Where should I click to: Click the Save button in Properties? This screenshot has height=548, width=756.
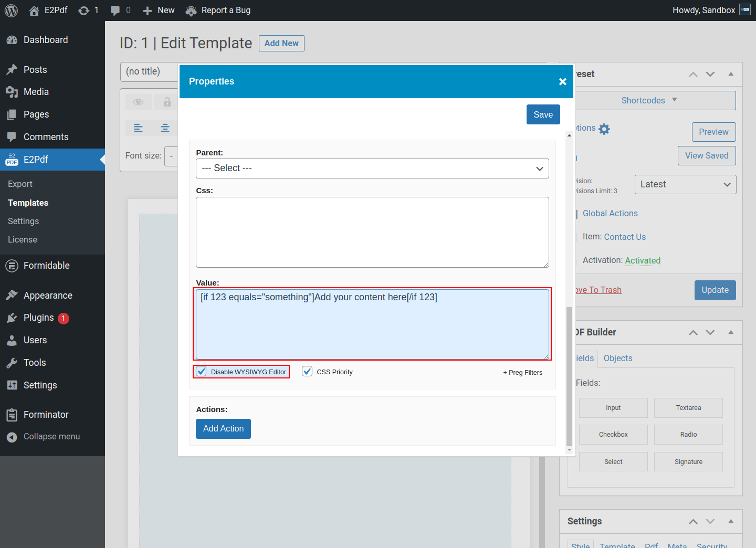[x=543, y=114]
